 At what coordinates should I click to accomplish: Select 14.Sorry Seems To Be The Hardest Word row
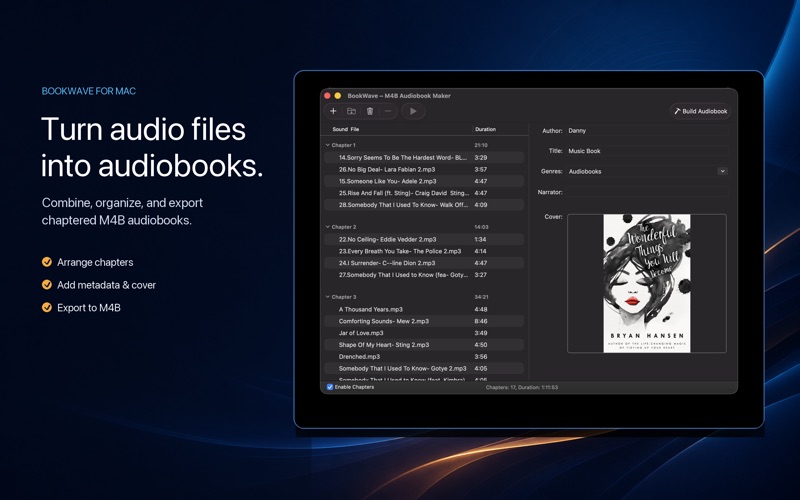click(x=424, y=158)
